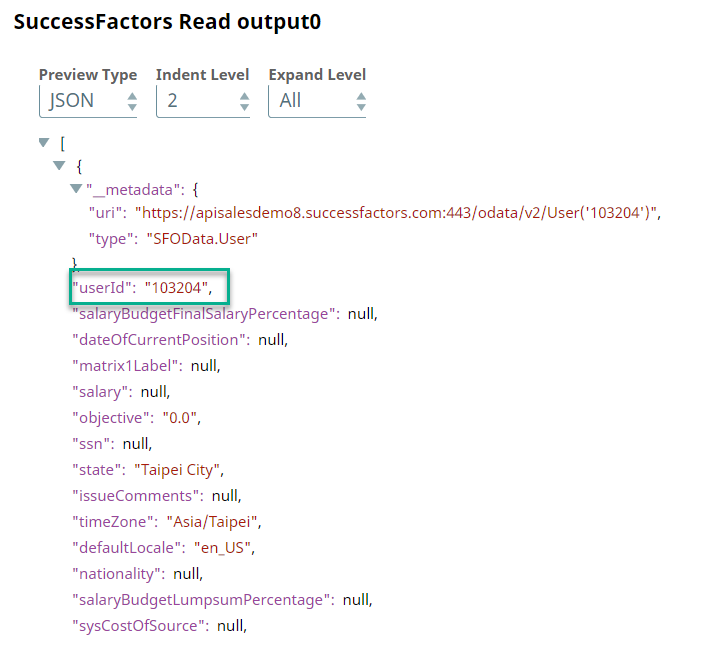702x646 pixels.
Task: Select the "103204" userId value
Action: point(176,287)
